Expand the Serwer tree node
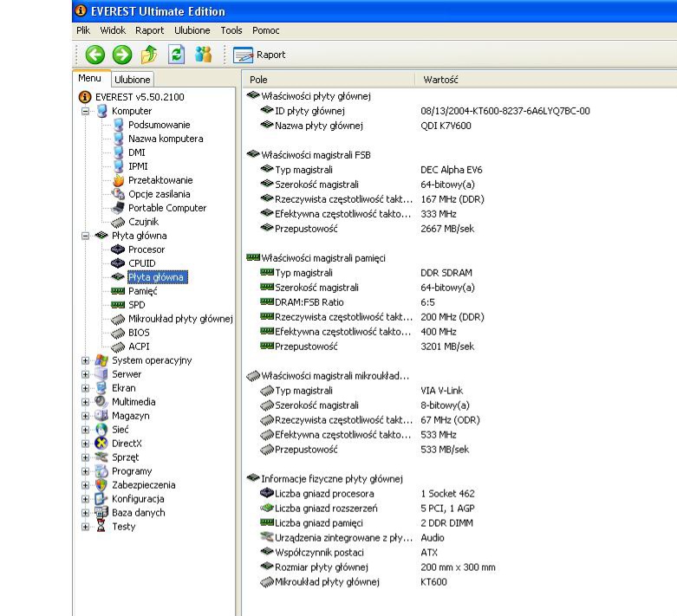Viewport: 677px width, 616px height. [86, 374]
